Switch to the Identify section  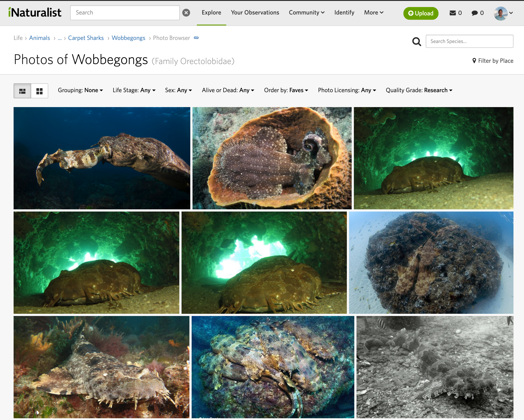point(344,13)
